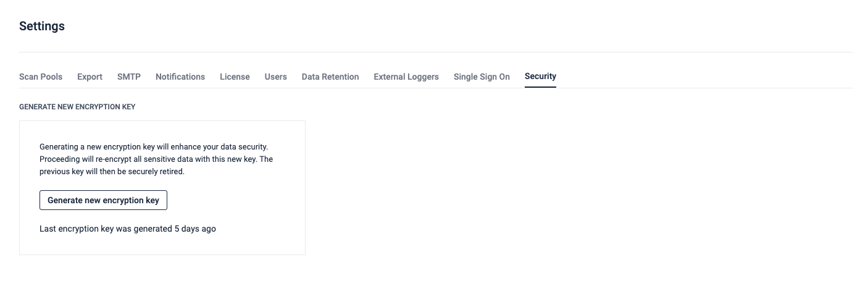The width and height of the screenshot is (868, 286).
Task: Open the Scan Pools tab
Action: [x=41, y=77]
